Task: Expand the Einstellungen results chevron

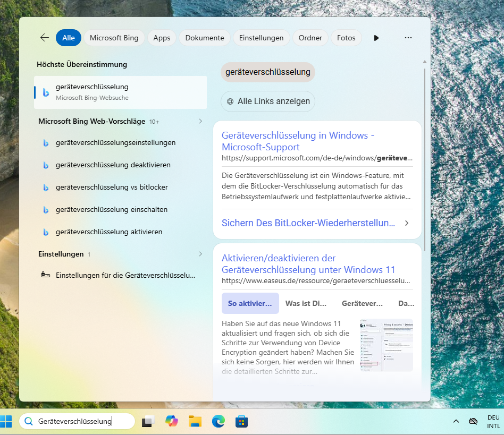Action: (200, 254)
